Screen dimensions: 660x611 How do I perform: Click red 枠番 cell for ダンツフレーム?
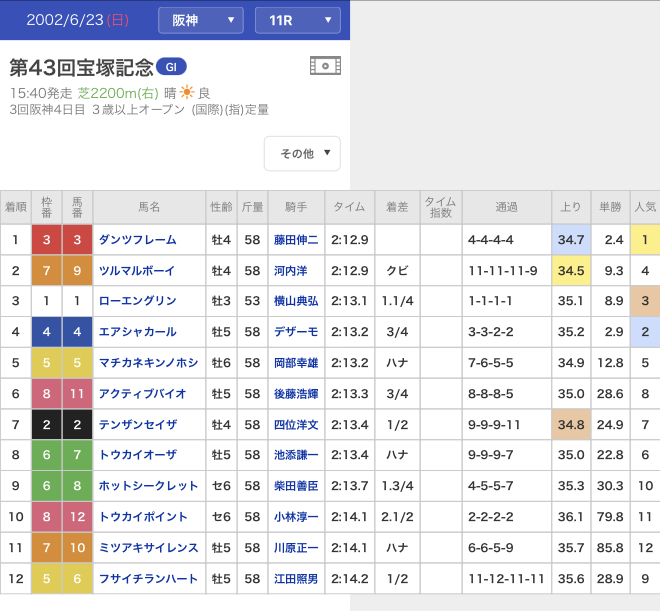(x=46, y=240)
